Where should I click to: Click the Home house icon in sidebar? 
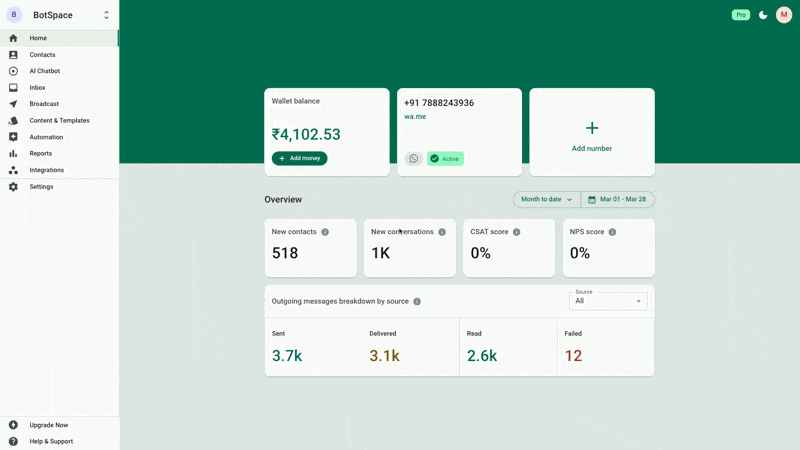tap(13, 38)
